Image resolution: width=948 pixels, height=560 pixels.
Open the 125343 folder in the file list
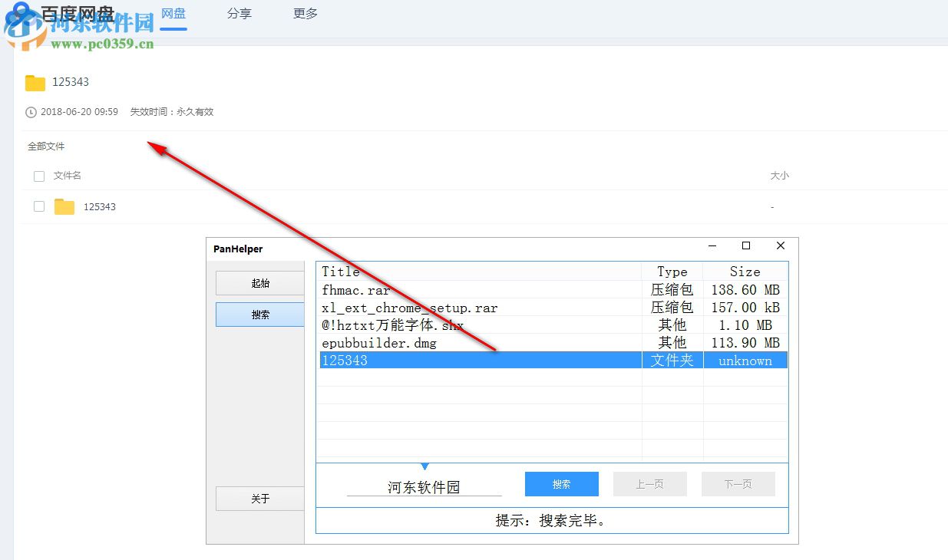tap(99, 206)
